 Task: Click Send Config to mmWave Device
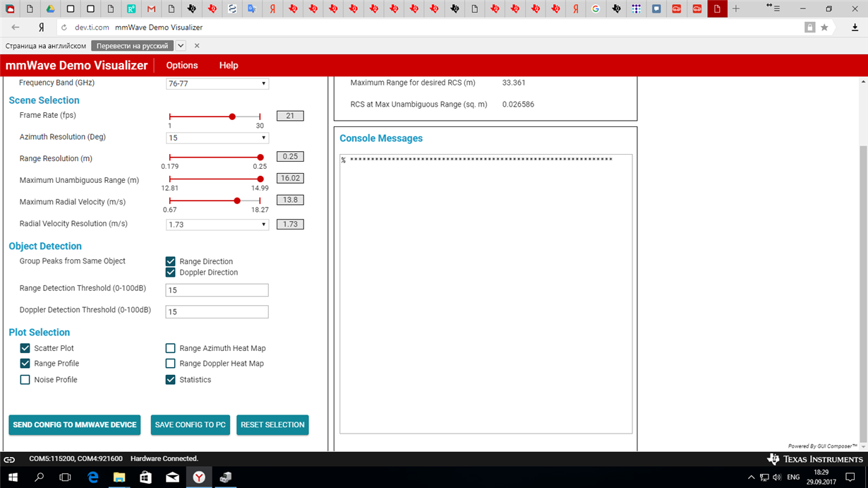point(75,424)
